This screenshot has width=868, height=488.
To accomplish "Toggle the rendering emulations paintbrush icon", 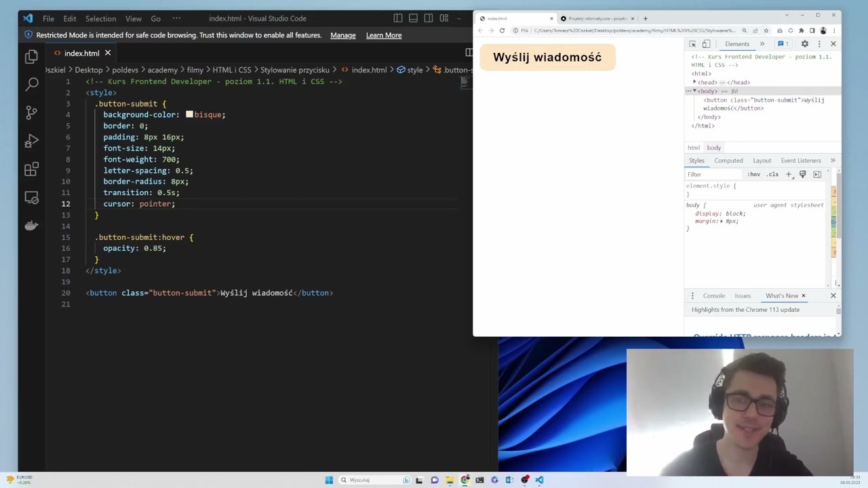I will click(x=803, y=174).
